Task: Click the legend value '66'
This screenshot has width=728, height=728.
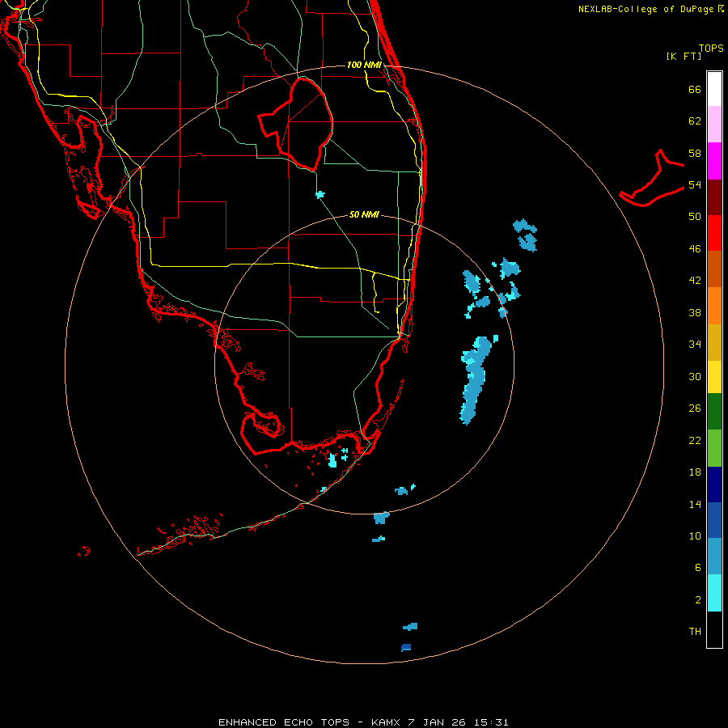Action: click(695, 89)
